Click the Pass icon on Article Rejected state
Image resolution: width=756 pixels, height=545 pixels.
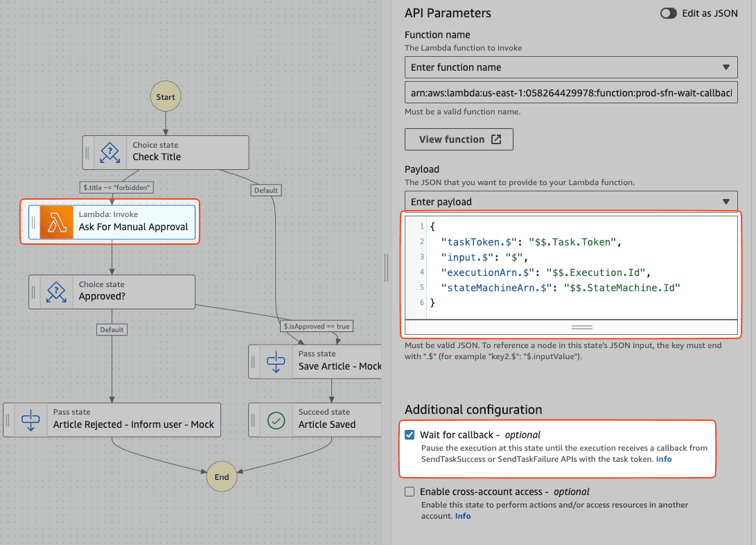tap(33, 419)
